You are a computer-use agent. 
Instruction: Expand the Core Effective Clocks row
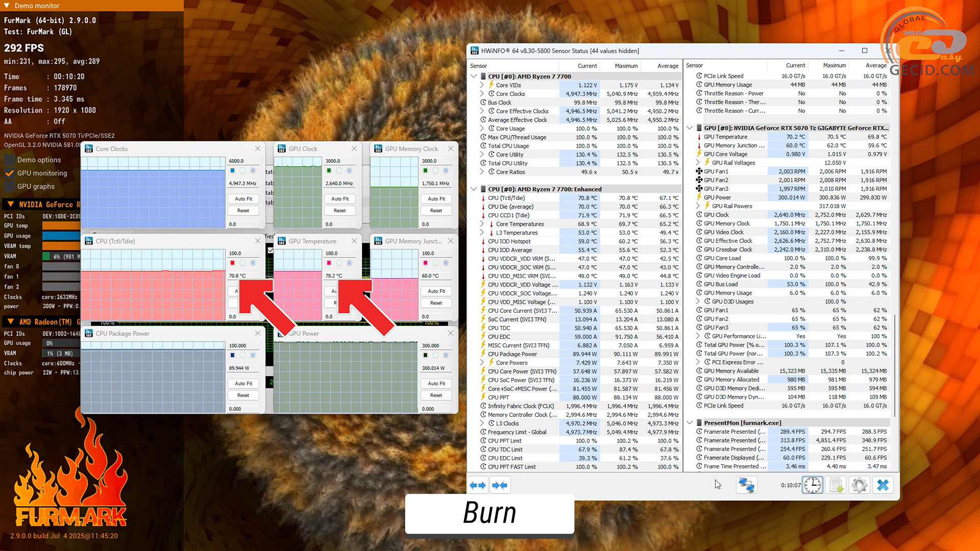[482, 111]
